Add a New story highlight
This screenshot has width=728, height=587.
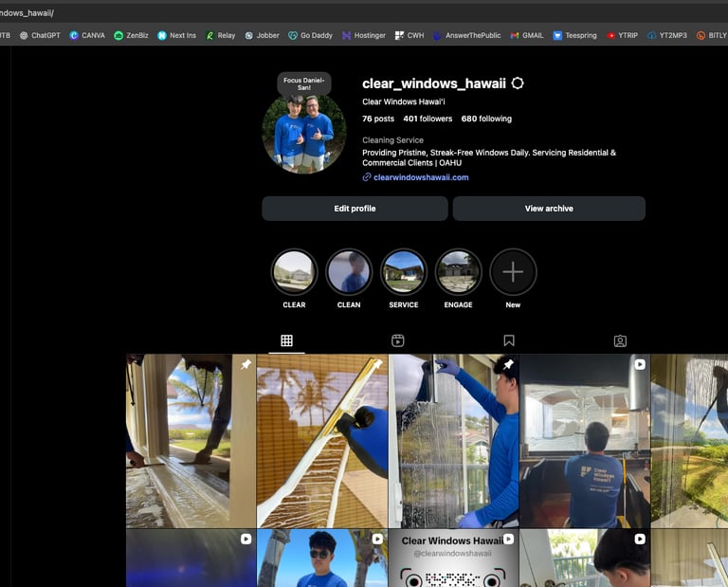[x=513, y=272]
